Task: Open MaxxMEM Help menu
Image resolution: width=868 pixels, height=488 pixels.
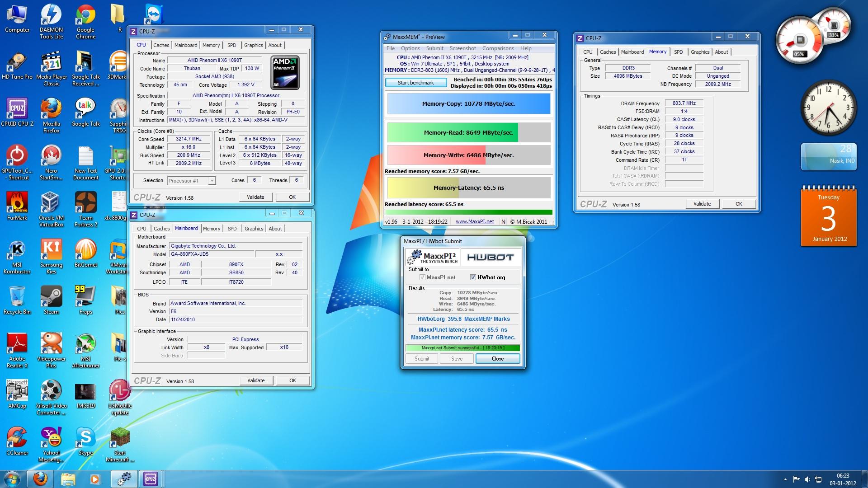Action: [x=526, y=48]
